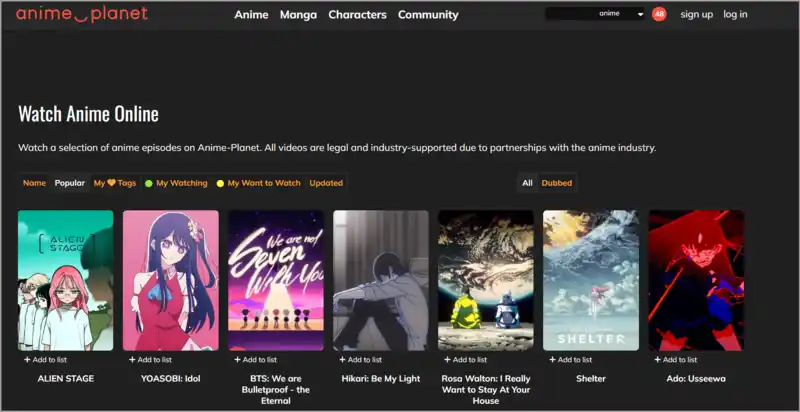800x412 pixels.
Task: Expand the anime search type dropdown
Action: (621, 14)
